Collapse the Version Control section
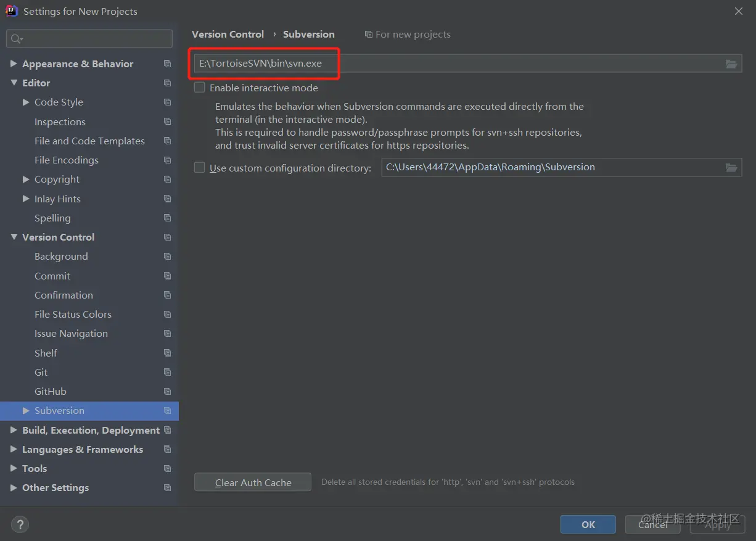 14,237
